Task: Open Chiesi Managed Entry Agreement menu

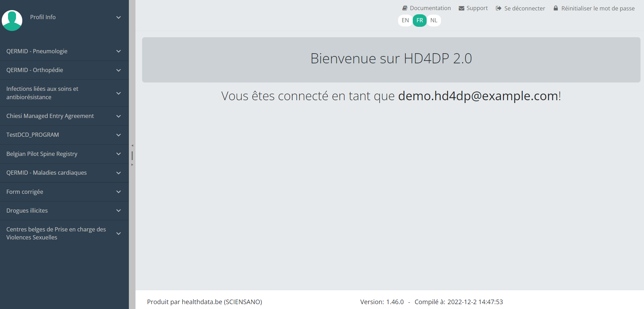Action: click(50, 116)
